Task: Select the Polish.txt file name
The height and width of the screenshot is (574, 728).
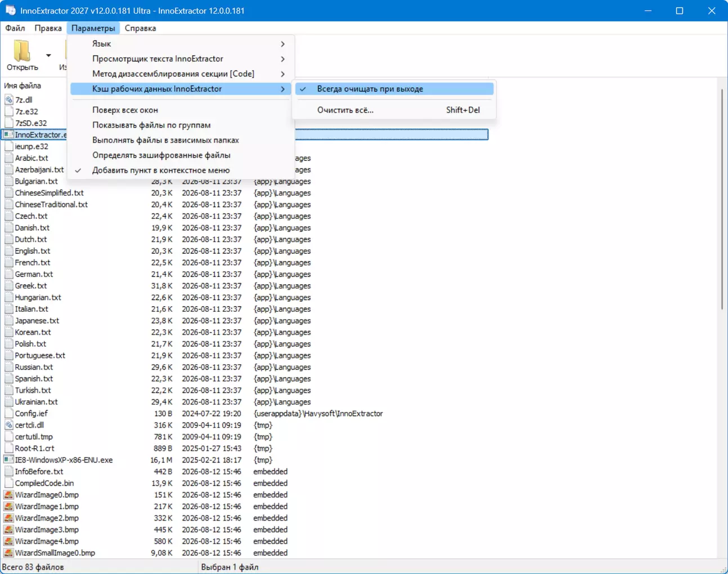Action: [30, 344]
